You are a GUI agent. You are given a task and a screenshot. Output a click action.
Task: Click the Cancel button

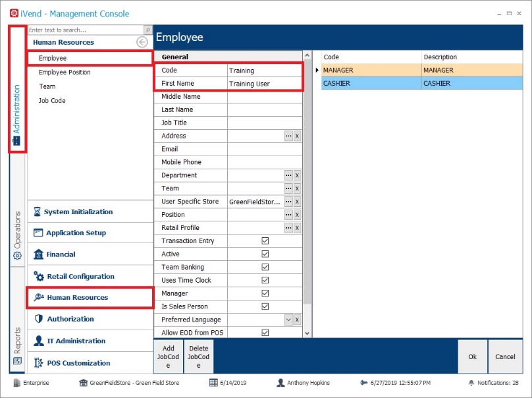pos(505,356)
